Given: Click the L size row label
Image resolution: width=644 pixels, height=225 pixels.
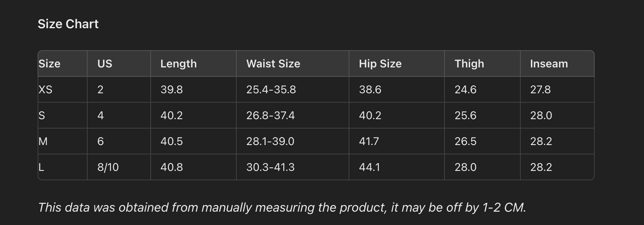Looking at the screenshot, I should [41, 167].
